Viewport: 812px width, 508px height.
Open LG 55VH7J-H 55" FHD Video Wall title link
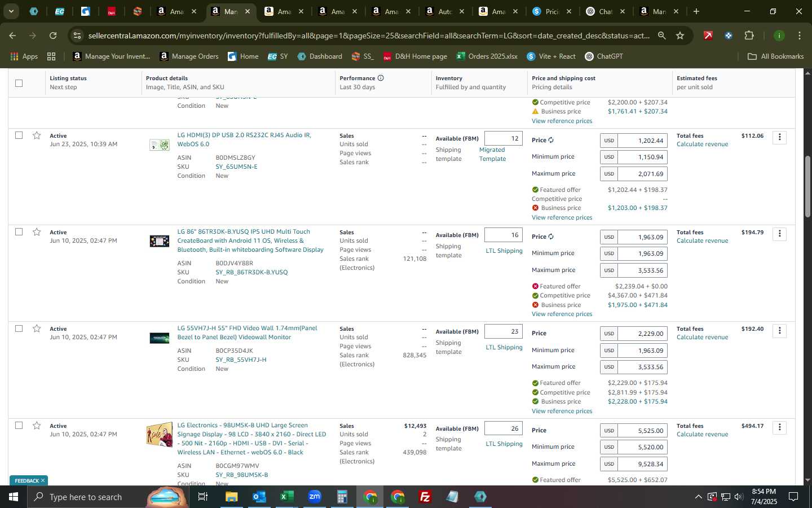point(247,332)
